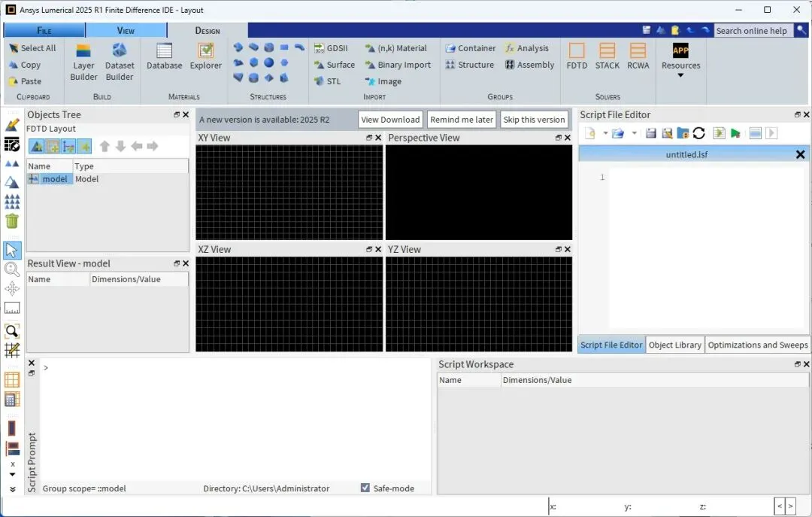Image resolution: width=812 pixels, height=517 pixels.
Task: Click Copy in Clipboard group
Action: click(x=24, y=65)
